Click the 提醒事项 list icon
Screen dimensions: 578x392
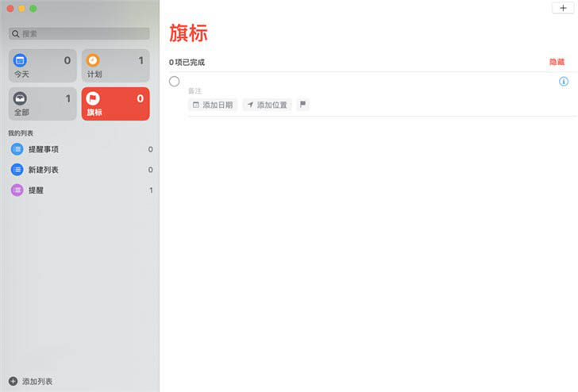tap(17, 149)
